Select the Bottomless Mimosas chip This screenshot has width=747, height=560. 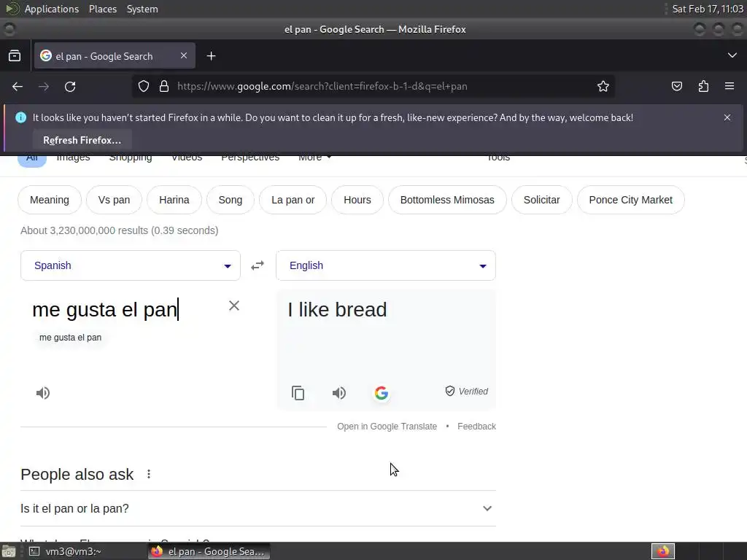click(447, 200)
